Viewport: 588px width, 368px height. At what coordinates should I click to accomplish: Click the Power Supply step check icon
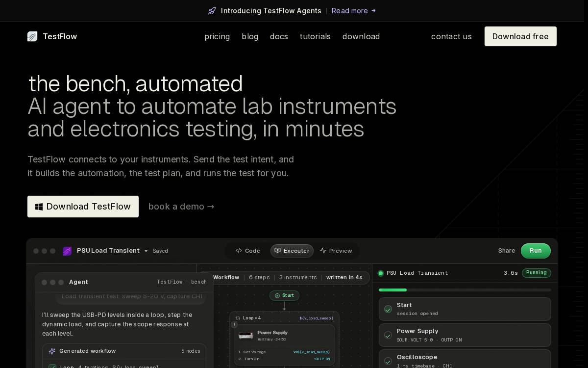pos(388,335)
